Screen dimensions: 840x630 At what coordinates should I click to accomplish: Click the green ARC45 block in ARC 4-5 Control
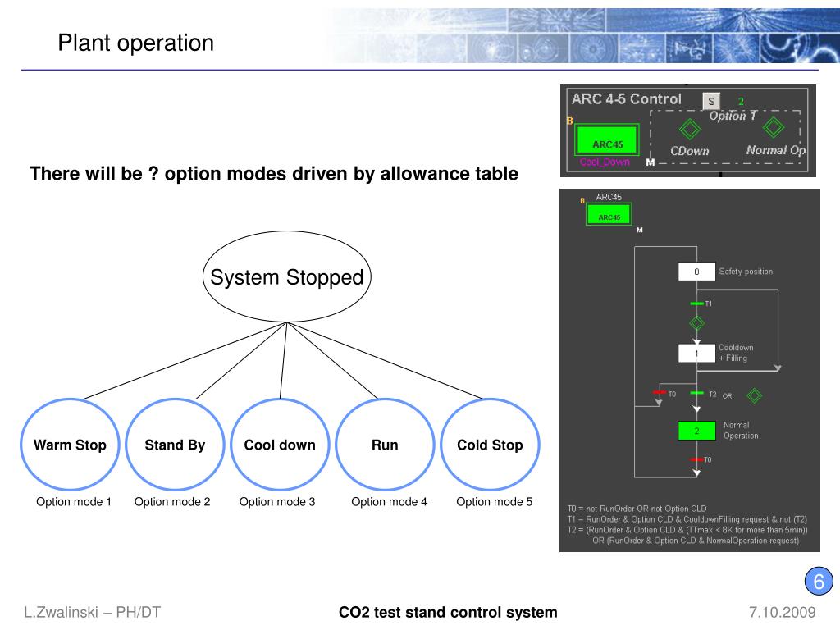pos(607,139)
